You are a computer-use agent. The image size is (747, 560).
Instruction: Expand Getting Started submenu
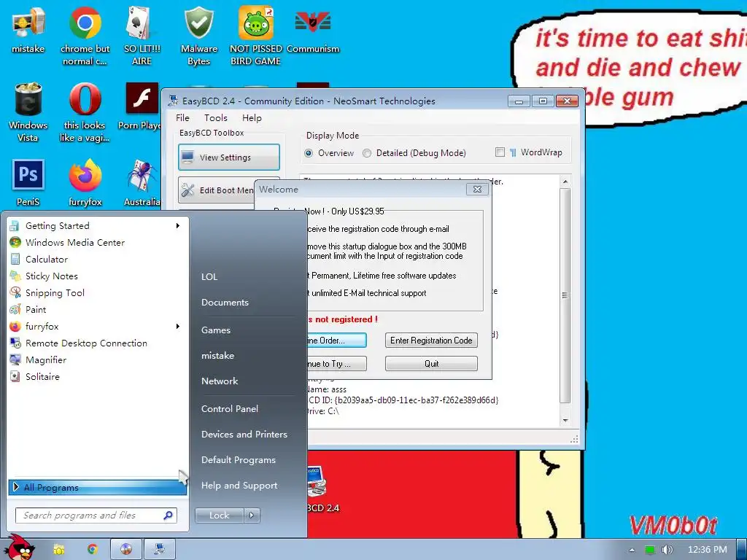[x=178, y=226]
